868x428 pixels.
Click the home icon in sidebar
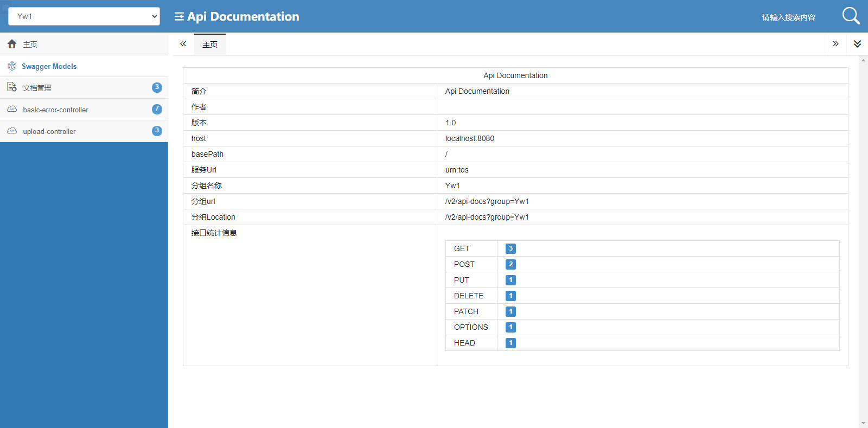12,44
